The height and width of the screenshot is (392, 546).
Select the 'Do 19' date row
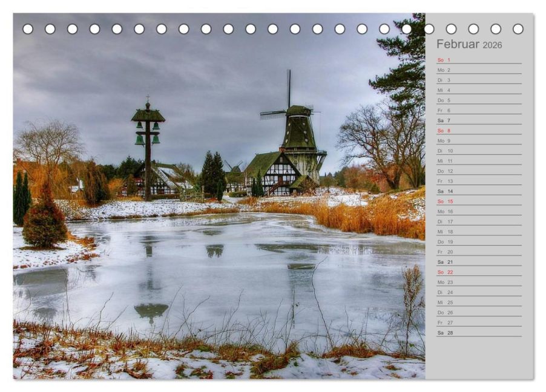coord(479,241)
